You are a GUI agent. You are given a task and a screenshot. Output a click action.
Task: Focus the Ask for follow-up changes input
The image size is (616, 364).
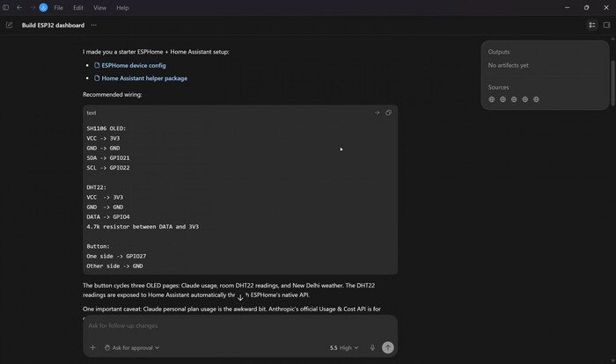pyautogui.click(x=240, y=325)
